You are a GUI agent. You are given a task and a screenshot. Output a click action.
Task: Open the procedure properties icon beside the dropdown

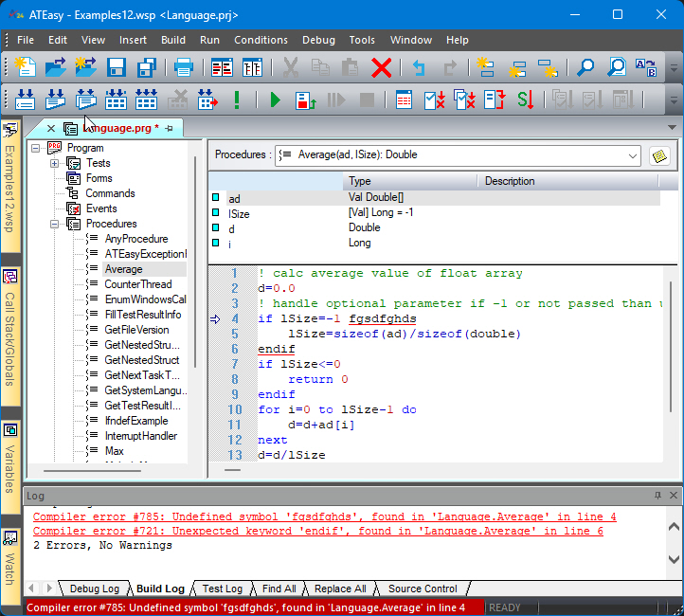tap(659, 155)
